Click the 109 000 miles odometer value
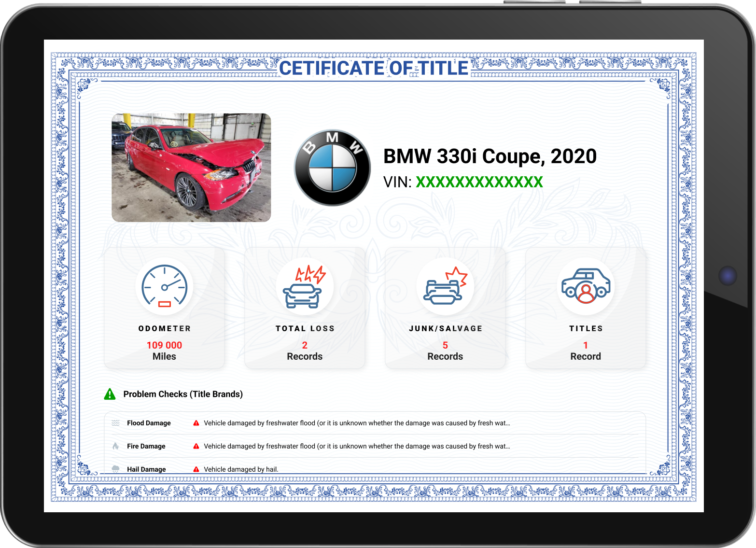This screenshot has height=548, width=756. pos(164,345)
